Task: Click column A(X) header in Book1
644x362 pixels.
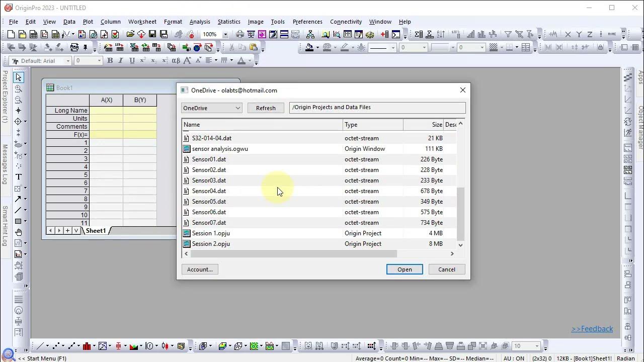Action: 106,100
